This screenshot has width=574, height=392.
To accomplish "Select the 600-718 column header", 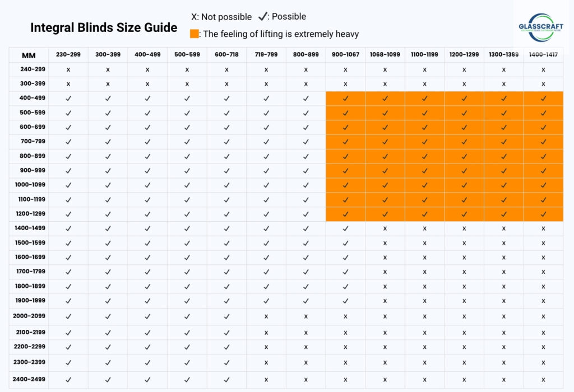I will 226,54.
